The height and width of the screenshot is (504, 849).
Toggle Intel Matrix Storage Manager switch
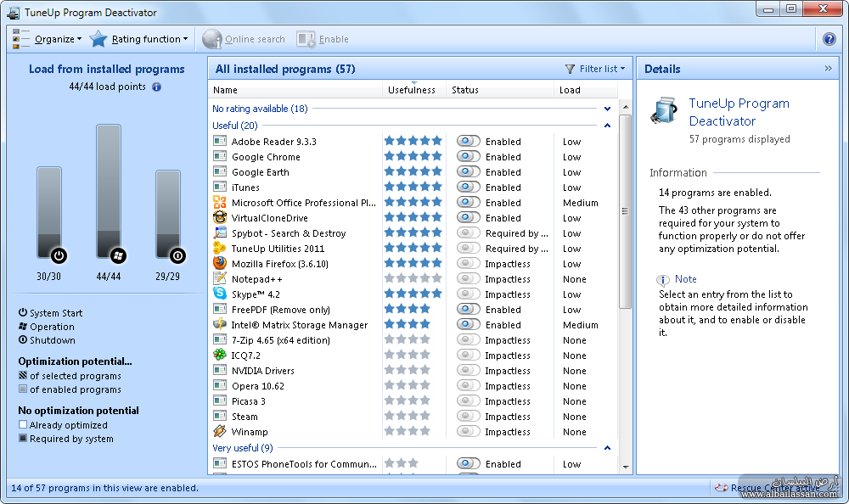point(469,324)
